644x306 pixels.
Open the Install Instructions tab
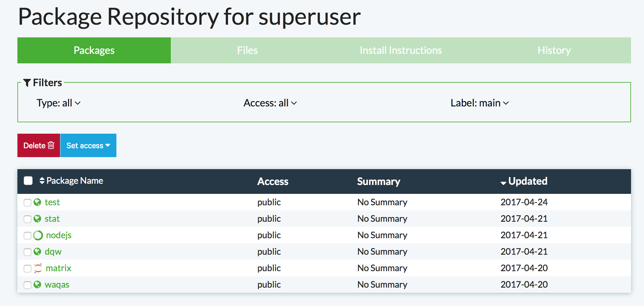400,50
